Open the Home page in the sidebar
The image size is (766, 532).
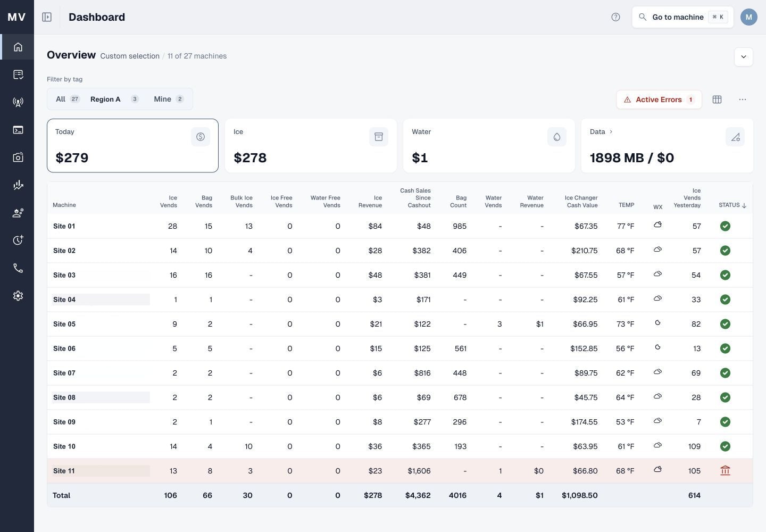coord(18,47)
